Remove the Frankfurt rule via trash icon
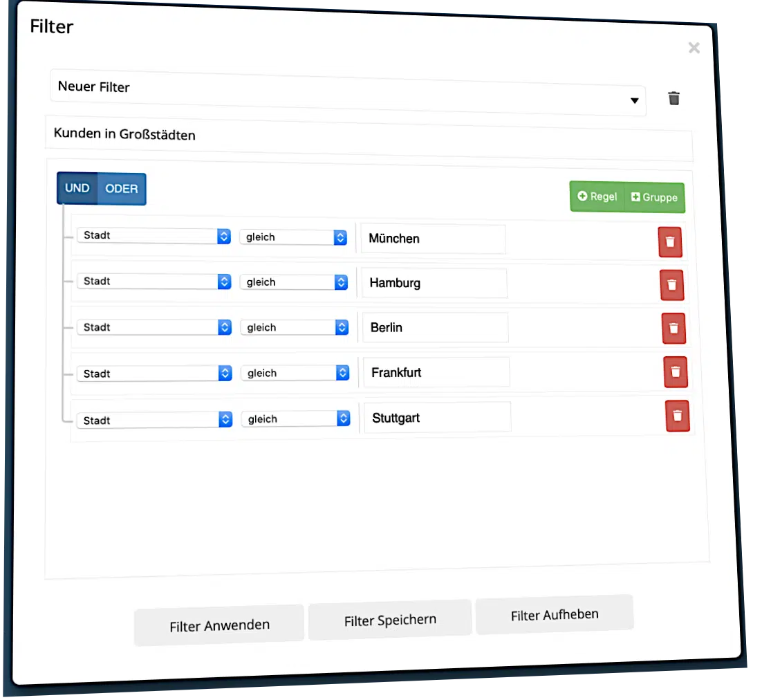 (676, 372)
